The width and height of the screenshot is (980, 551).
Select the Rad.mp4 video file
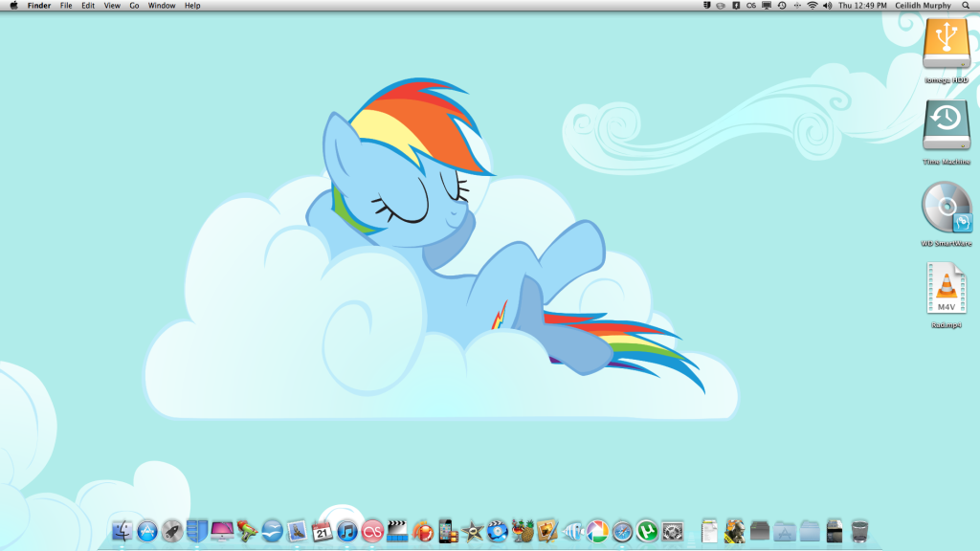[947, 288]
